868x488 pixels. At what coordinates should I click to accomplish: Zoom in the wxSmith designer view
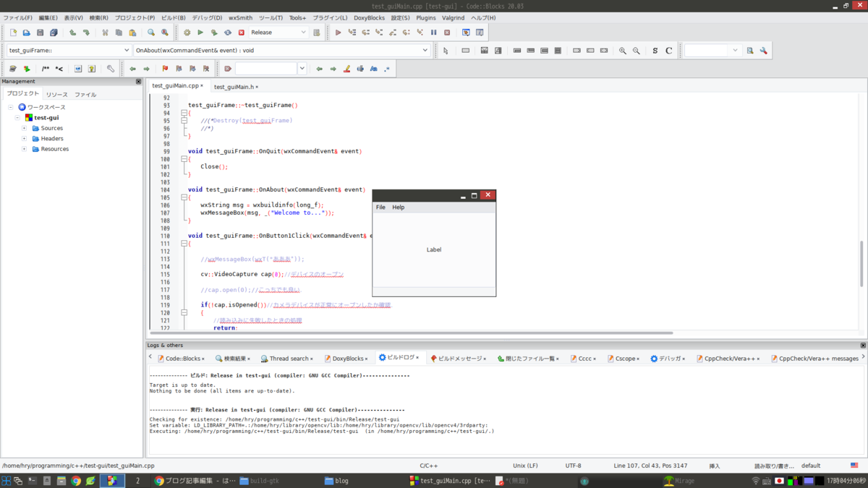point(622,50)
